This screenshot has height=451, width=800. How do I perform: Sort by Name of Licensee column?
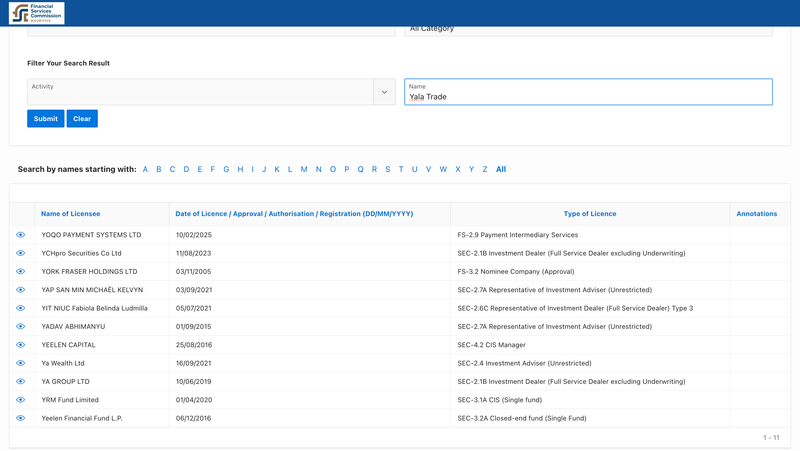click(70, 214)
